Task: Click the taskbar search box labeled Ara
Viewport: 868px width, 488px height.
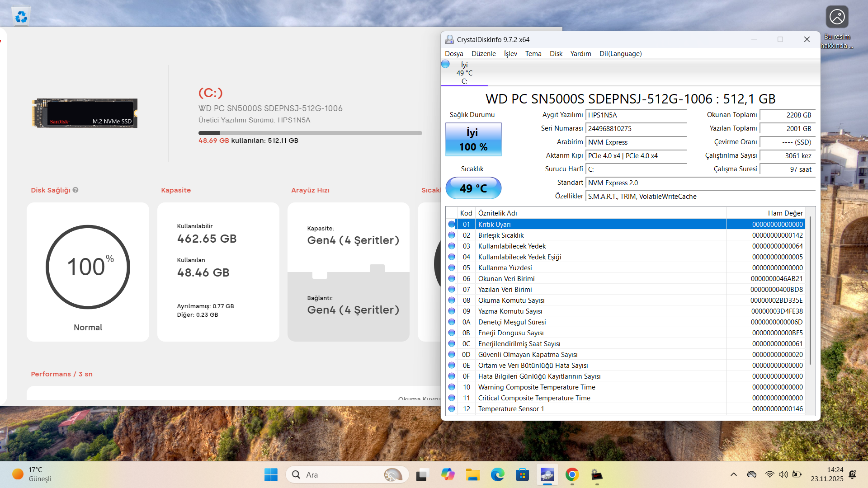Action: tap(347, 474)
